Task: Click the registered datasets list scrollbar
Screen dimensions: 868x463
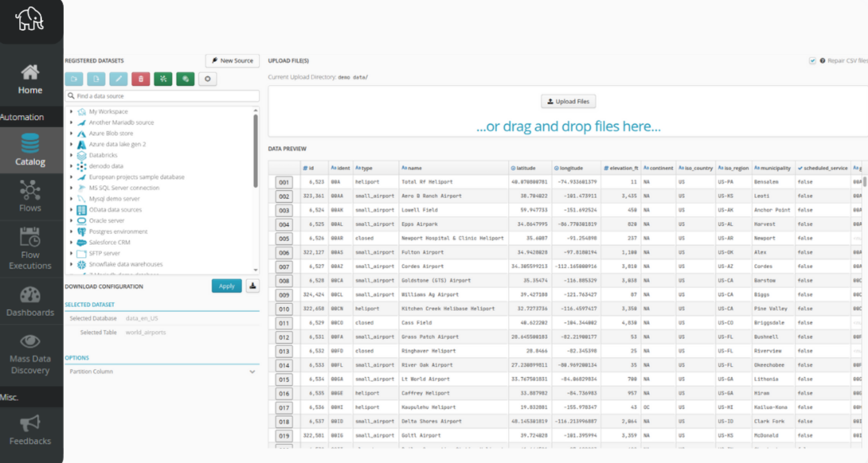Action: 255,151
